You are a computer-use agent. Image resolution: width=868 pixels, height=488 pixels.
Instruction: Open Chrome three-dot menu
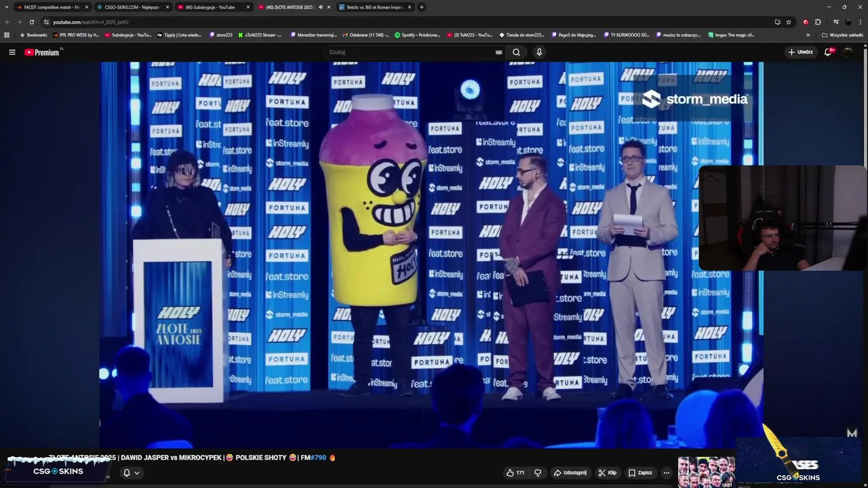(860, 22)
